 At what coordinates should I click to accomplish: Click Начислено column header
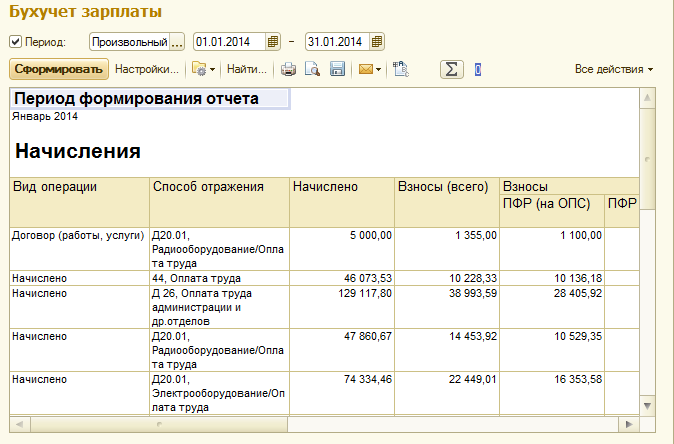point(342,202)
